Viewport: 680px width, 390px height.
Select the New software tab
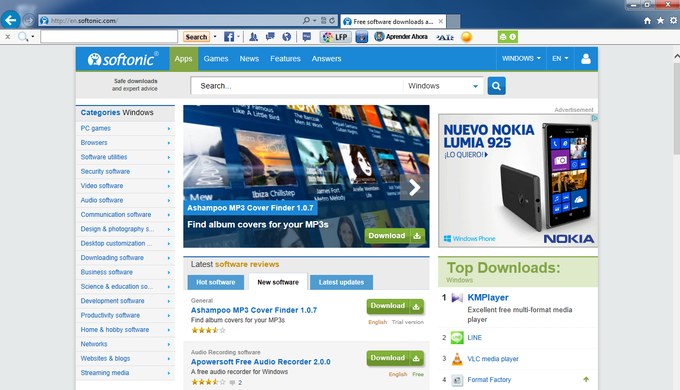coord(278,282)
